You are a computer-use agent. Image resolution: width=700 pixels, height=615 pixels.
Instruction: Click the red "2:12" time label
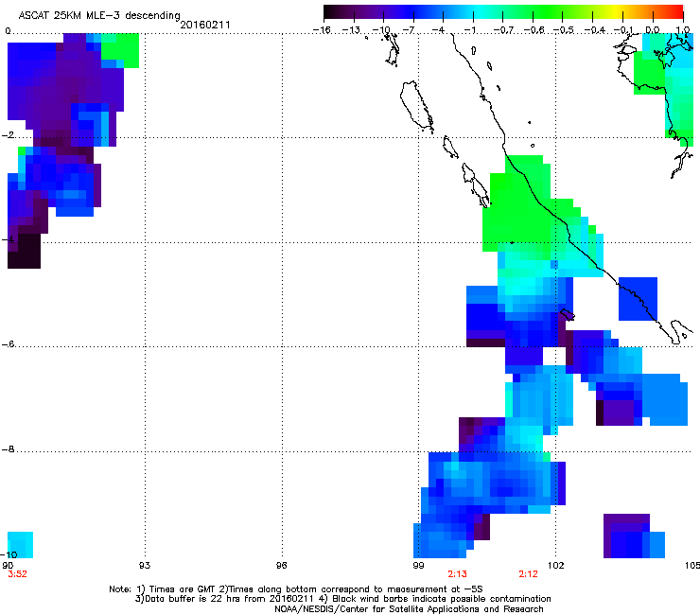pyautogui.click(x=528, y=574)
